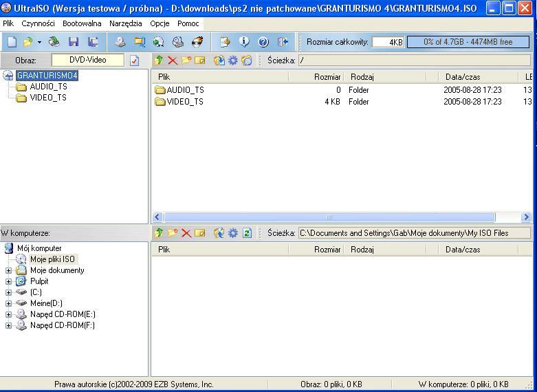Click the Add files document icon
Screen dimensions: 537x392
225,42
